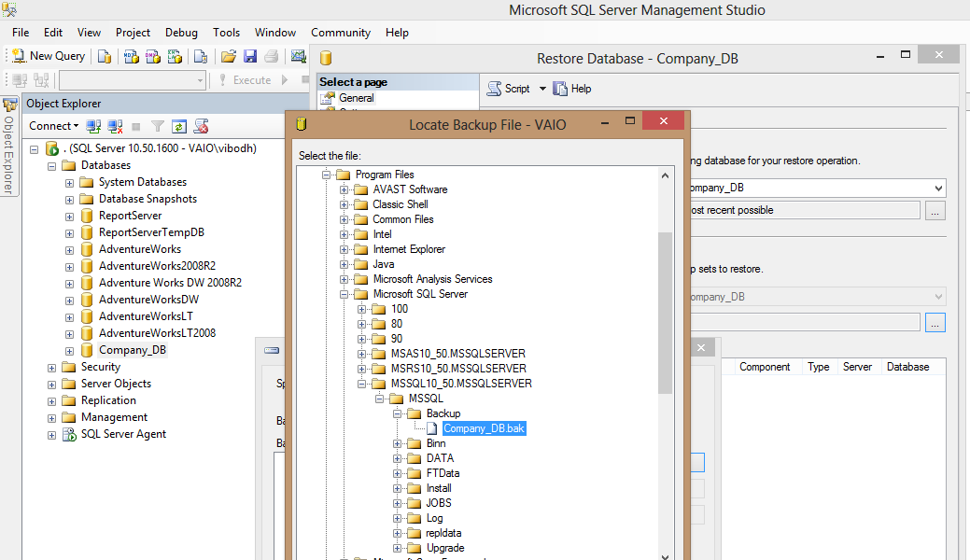Image resolution: width=970 pixels, height=560 pixels.
Task: Click the Open File folder icon
Action: [228, 56]
